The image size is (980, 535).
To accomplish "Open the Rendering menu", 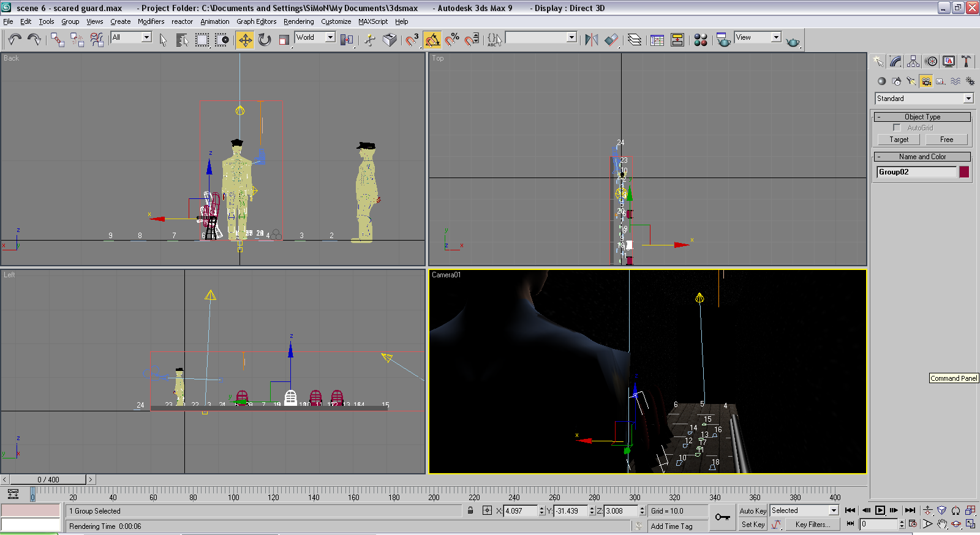I will click(298, 21).
